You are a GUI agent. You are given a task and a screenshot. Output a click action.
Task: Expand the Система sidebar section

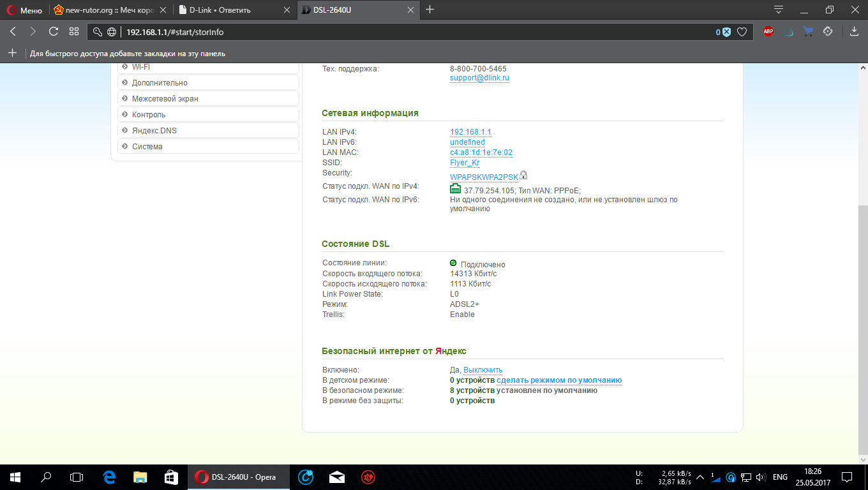(147, 147)
